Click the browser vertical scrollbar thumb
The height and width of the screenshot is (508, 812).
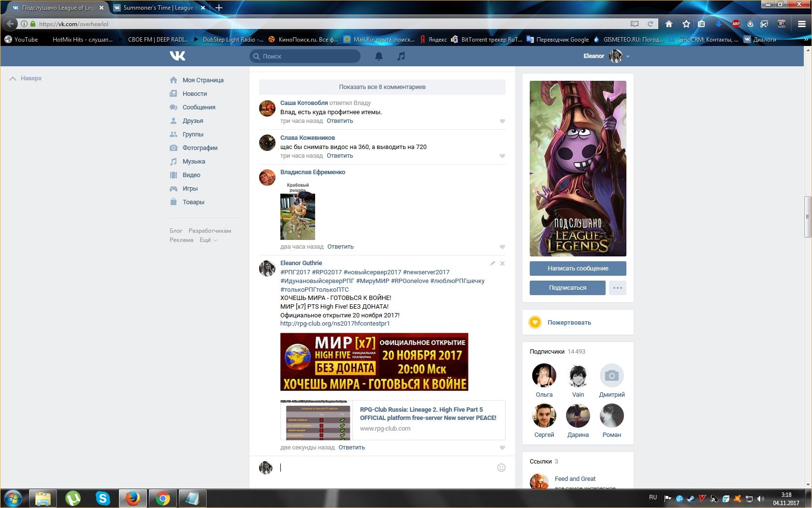point(807,217)
